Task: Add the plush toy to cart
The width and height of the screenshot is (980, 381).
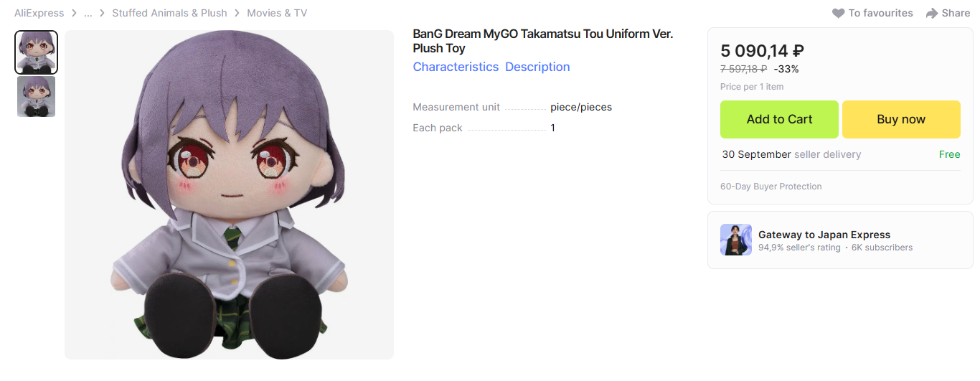Action: [779, 119]
